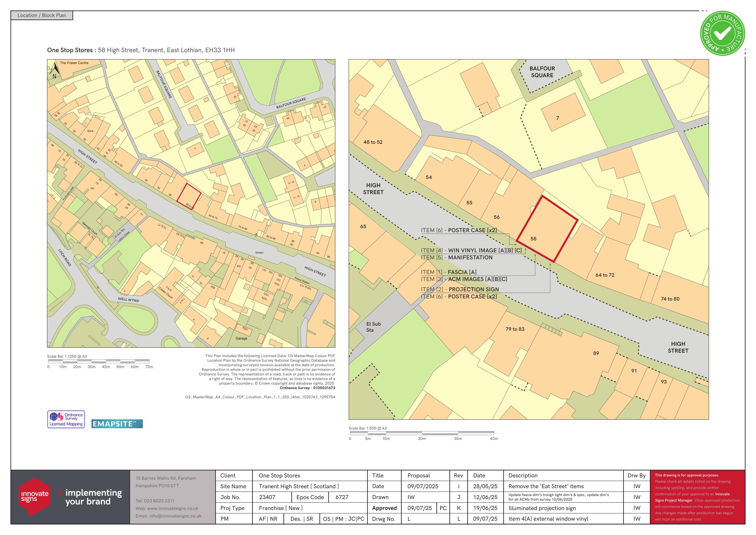The width and height of the screenshot is (756, 535).
Task: Click the "Shelter" label on the location map
Action: 260,253
